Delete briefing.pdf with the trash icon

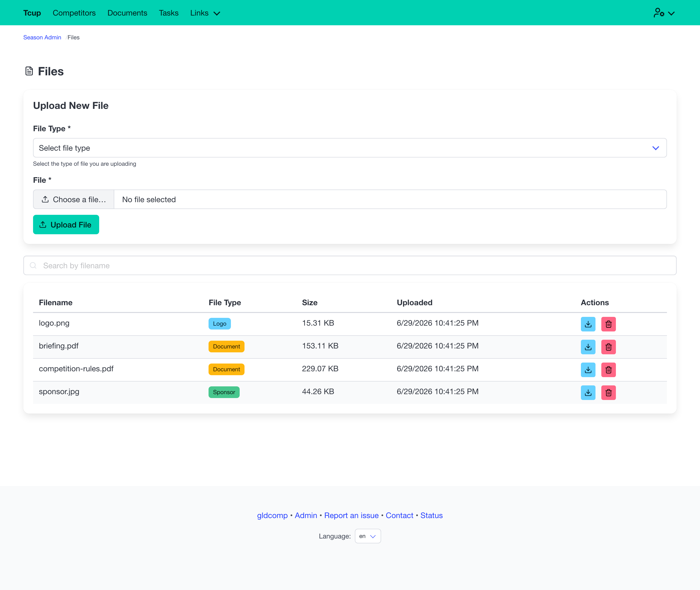pyautogui.click(x=608, y=347)
